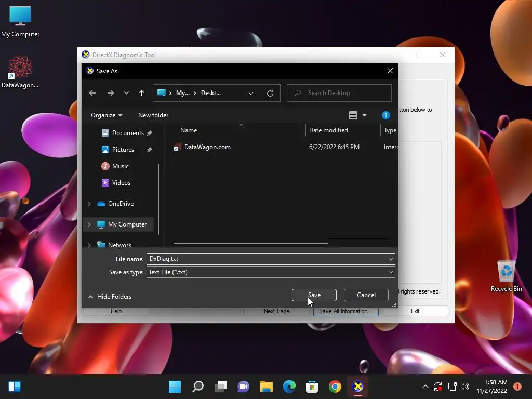Close the Save As dialog

390,71
